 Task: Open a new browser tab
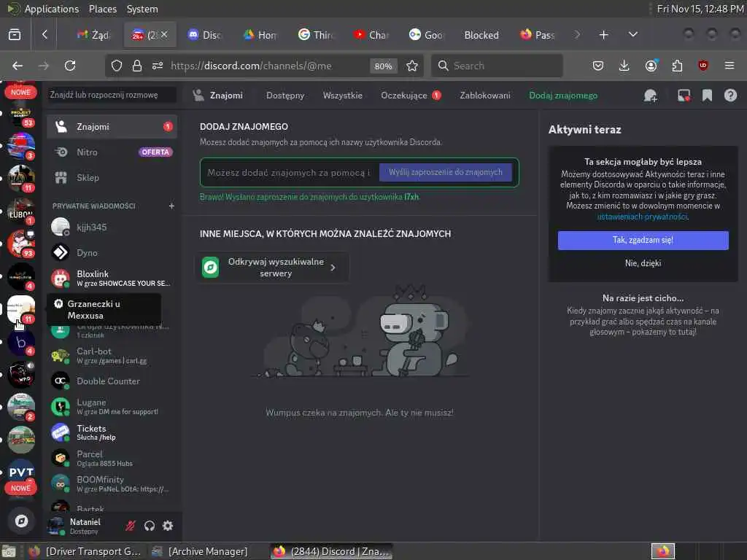click(603, 35)
